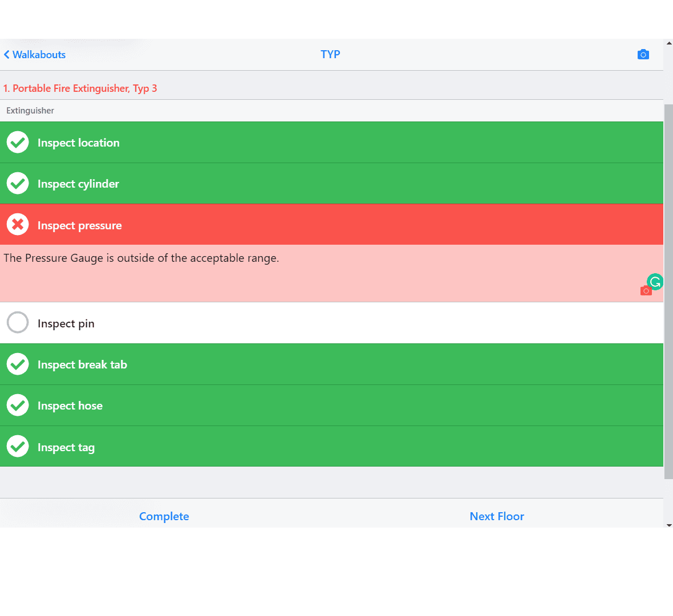This screenshot has width=673, height=616.
Task: Toggle the Inspect location checkmark
Action: click(x=18, y=143)
